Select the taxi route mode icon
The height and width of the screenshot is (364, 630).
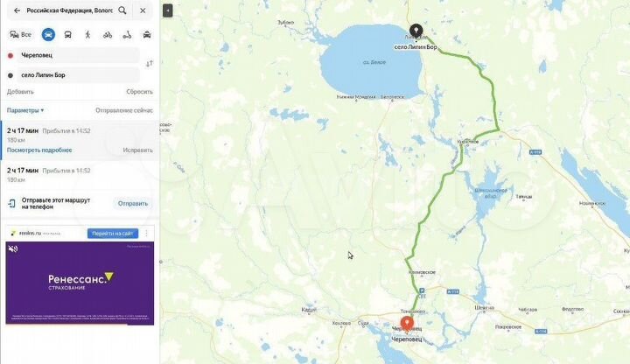pyautogui.click(x=147, y=35)
